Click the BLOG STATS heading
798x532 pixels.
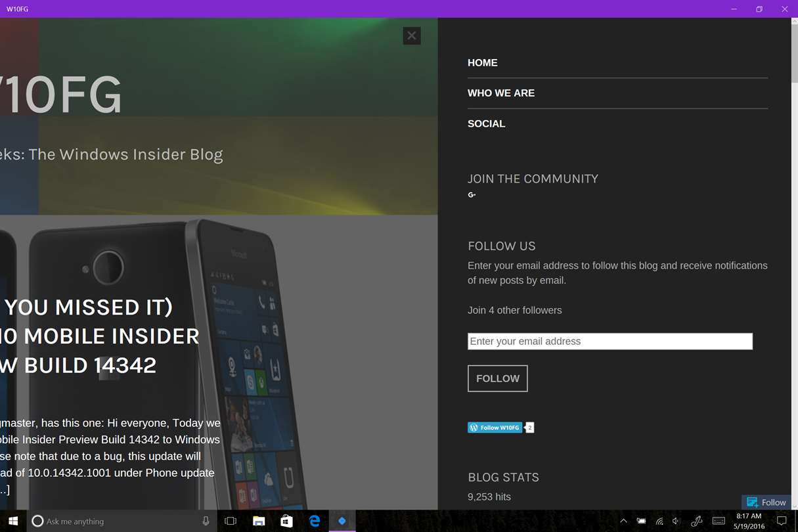[x=504, y=477]
